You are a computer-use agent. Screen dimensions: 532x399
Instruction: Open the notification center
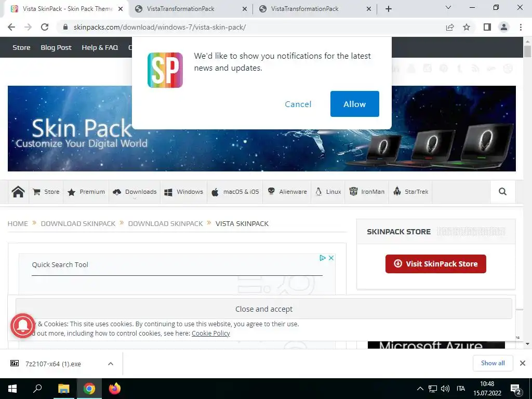[x=516, y=389]
